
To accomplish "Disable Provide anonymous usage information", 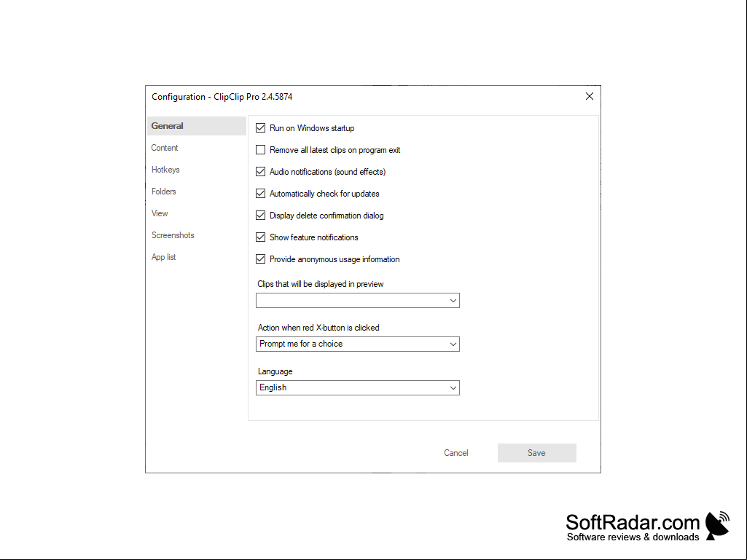I will point(261,259).
